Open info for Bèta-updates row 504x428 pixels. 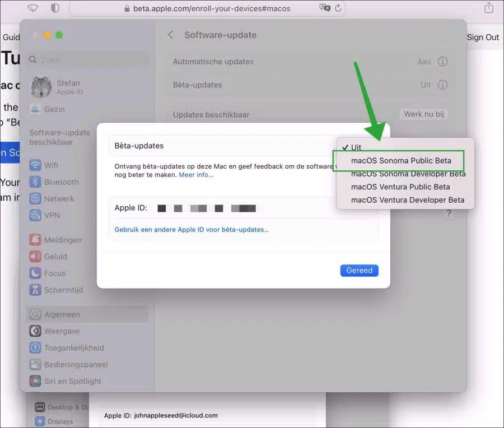442,85
